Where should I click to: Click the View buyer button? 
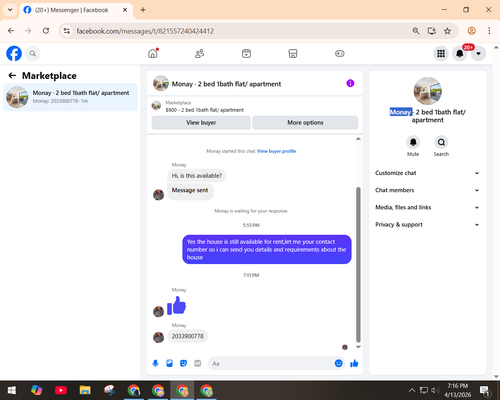click(x=201, y=123)
